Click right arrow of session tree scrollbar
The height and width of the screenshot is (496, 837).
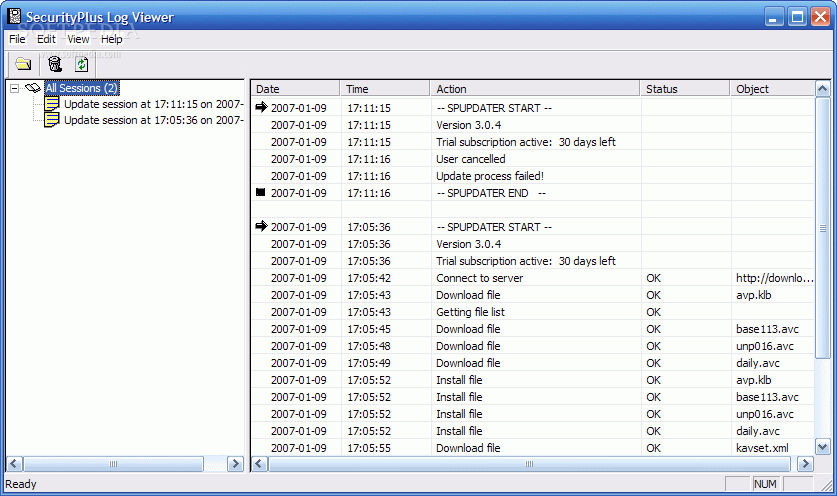pyautogui.click(x=235, y=464)
